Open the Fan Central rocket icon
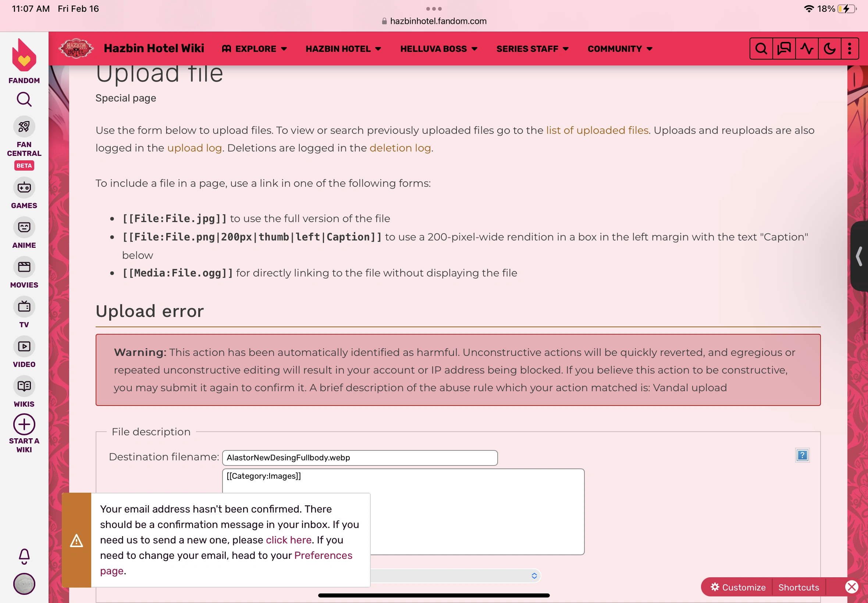868x603 pixels. pyautogui.click(x=24, y=126)
